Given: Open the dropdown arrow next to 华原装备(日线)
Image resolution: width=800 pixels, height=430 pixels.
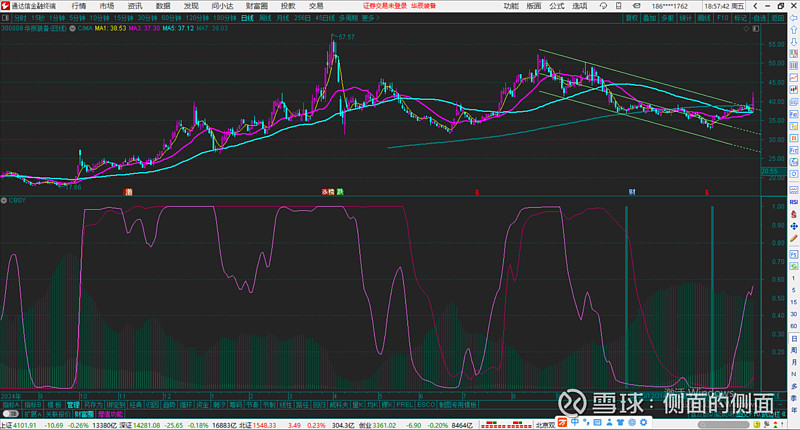Looking at the screenshot, I should point(72,29).
